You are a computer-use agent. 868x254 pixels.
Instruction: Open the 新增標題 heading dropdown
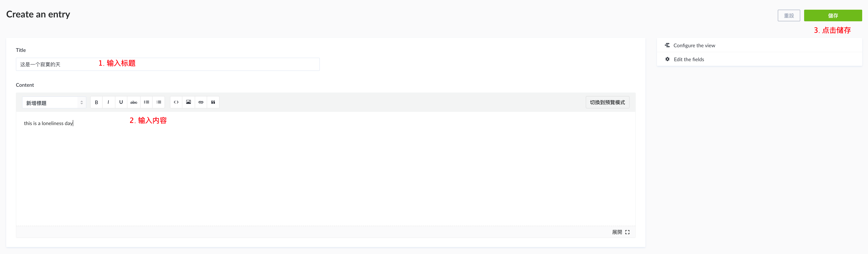54,103
